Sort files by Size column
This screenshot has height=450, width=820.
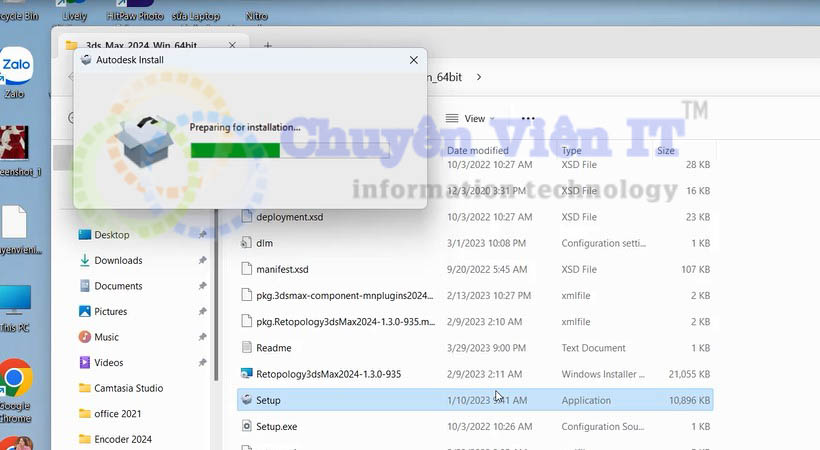click(666, 151)
